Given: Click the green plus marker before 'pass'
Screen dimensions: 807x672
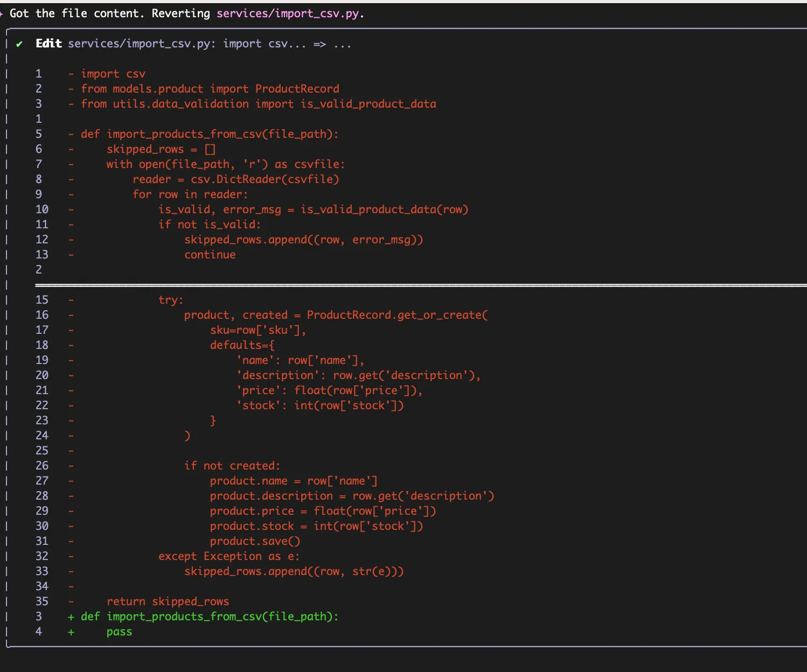Looking at the screenshot, I should click(x=71, y=632).
